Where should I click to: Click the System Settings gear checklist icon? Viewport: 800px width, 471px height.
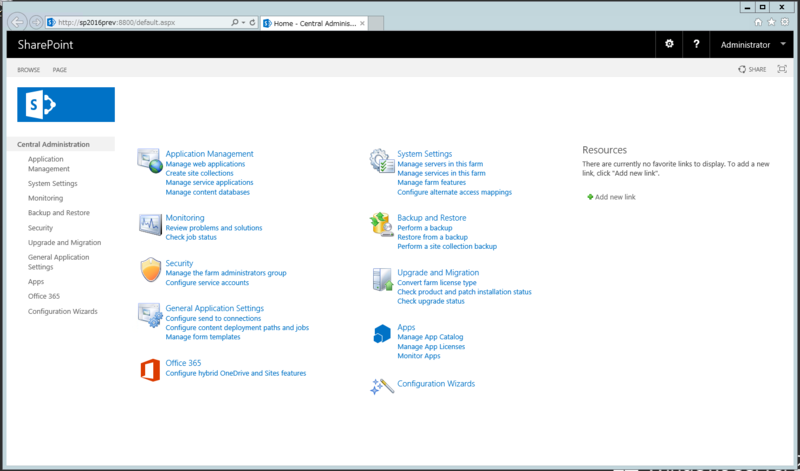tap(382, 161)
